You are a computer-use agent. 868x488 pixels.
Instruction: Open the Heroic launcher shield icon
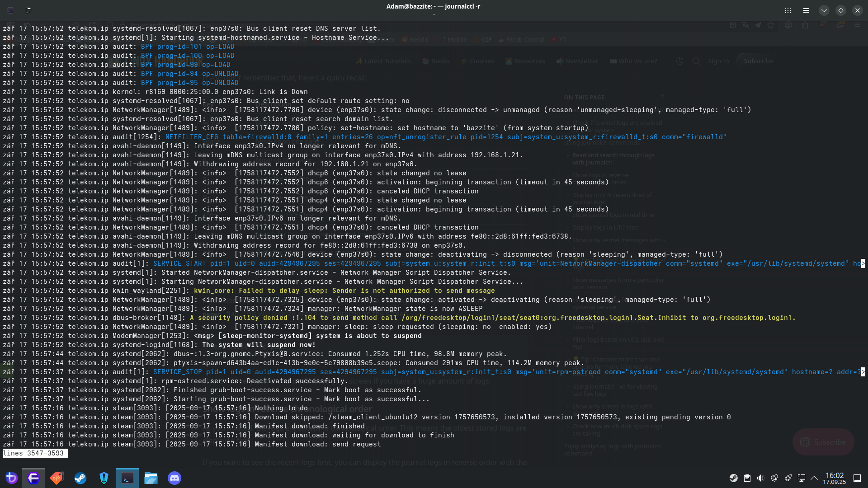pyautogui.click(x=104, y=478)
